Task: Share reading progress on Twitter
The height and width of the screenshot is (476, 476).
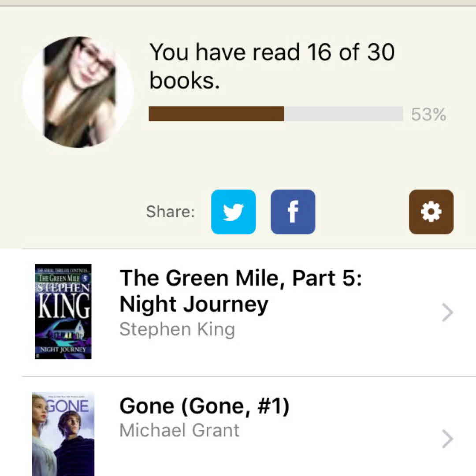Action: tap(233, 212)
